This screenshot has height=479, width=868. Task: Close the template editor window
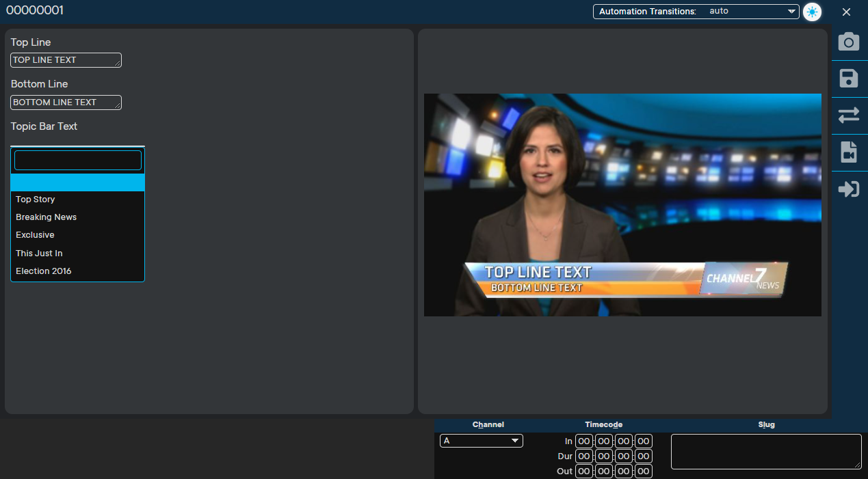pos(846,12)
